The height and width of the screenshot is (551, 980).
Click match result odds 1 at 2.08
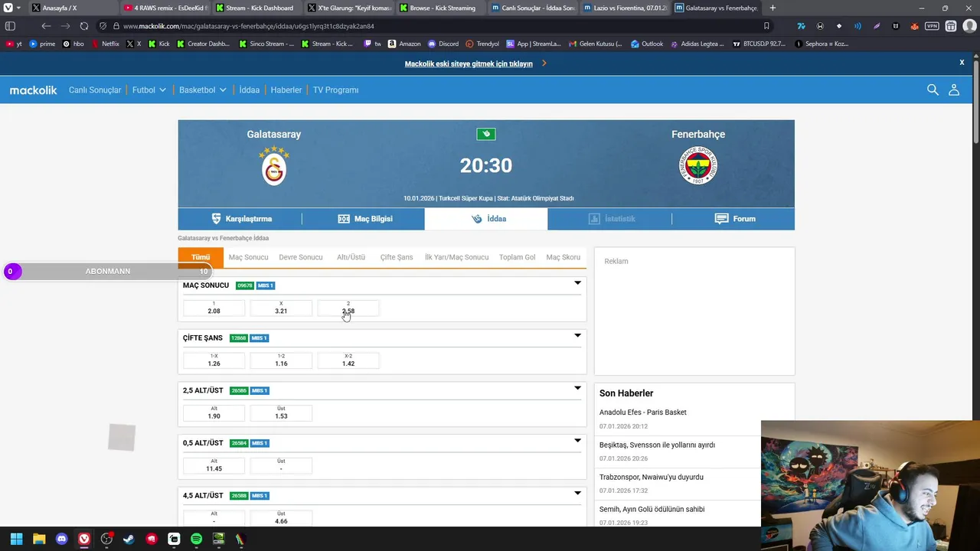coord(214,308)
